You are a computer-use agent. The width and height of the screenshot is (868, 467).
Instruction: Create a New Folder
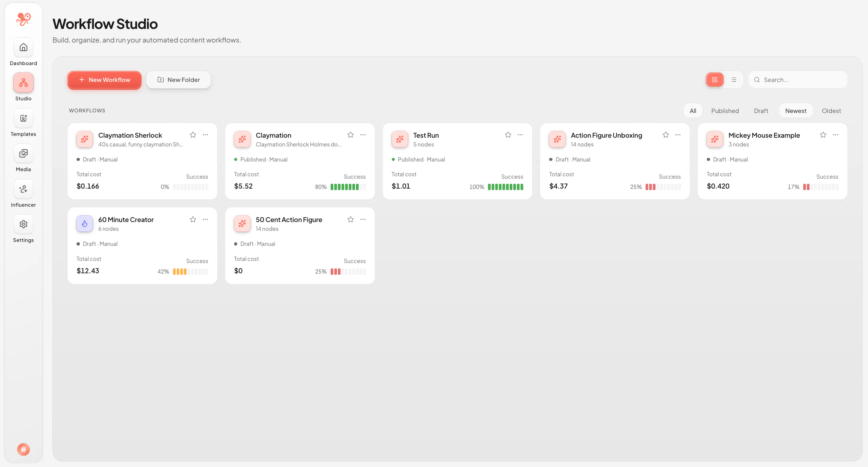coord(179,80)
